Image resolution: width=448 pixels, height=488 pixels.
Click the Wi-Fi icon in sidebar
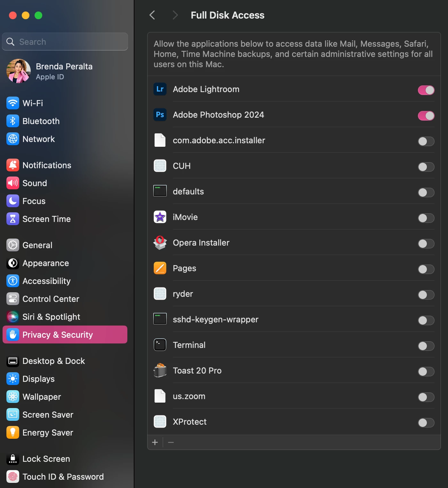[x=13, y=103]
